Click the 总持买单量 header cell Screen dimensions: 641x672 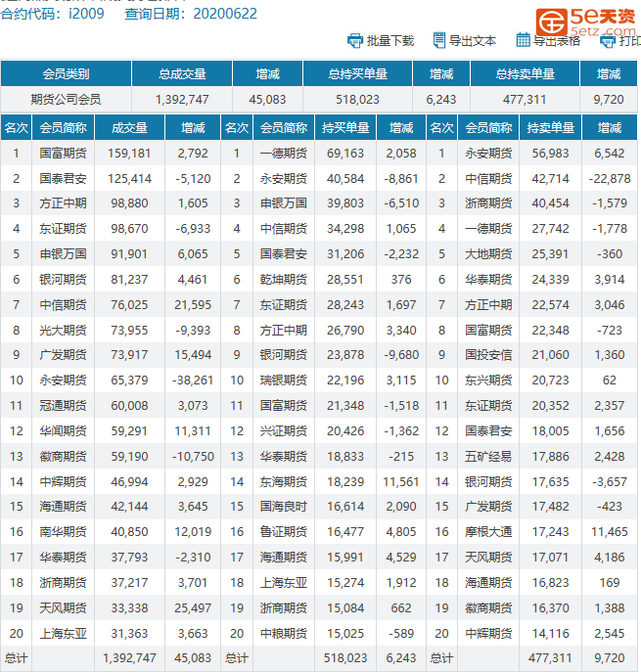pyautogui.click(x=357, y=73)
